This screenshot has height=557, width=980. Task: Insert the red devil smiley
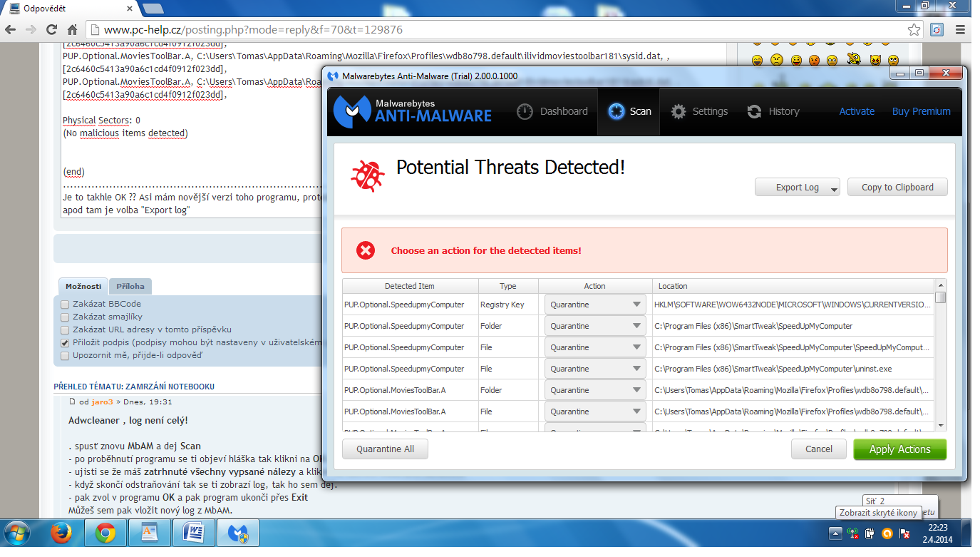(875, 60)
